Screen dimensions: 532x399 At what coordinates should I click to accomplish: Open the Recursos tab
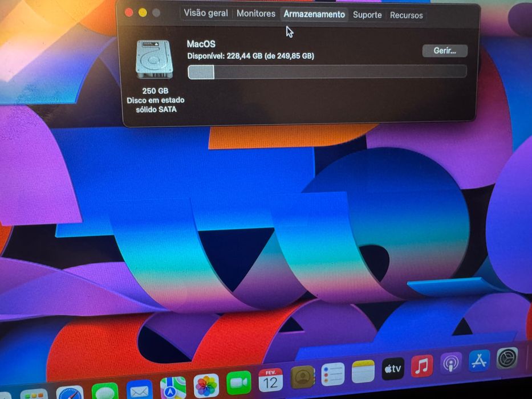pyautogui.click(x=406, y=15)
